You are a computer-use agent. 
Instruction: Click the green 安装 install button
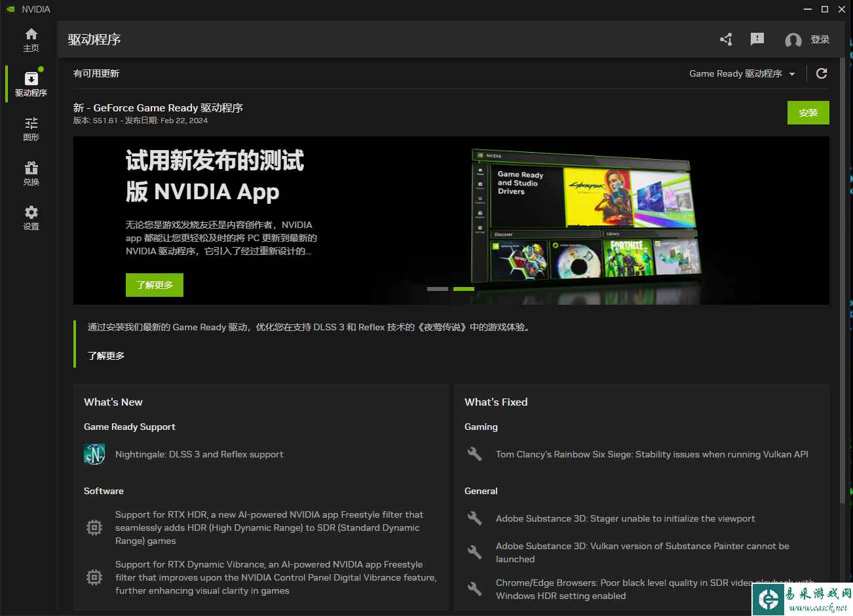(808, 113)
